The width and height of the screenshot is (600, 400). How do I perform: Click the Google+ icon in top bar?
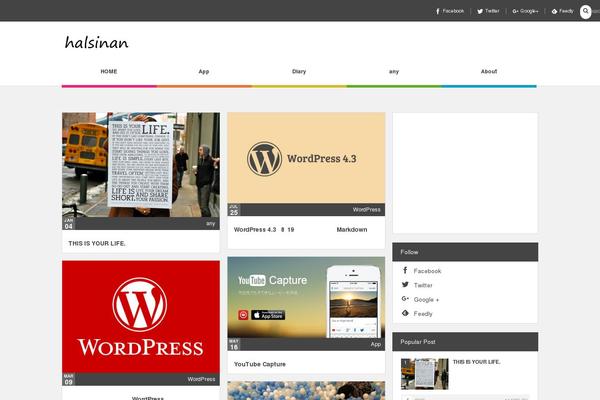click(x=515, y=11)
